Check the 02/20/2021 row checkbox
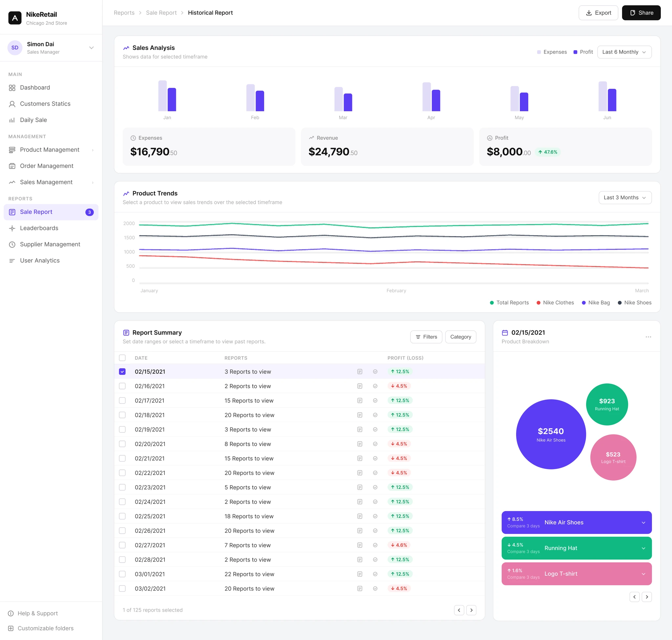Viewport: 672px width, 640px height. click(122, 444)
